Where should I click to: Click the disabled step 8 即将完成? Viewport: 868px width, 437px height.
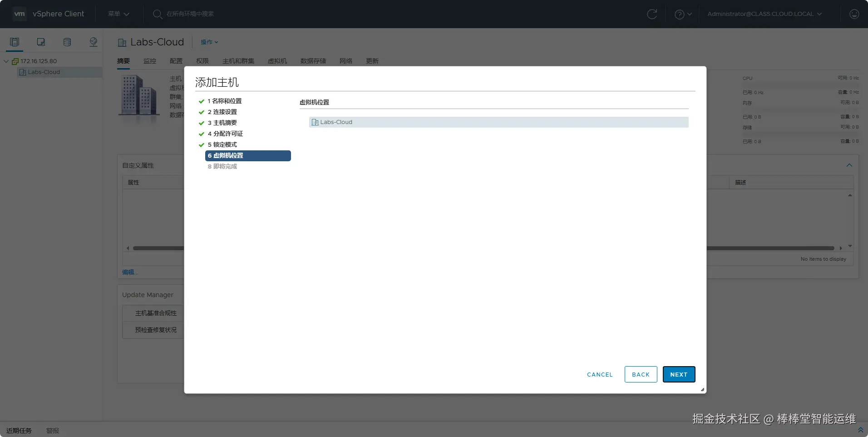222,166
